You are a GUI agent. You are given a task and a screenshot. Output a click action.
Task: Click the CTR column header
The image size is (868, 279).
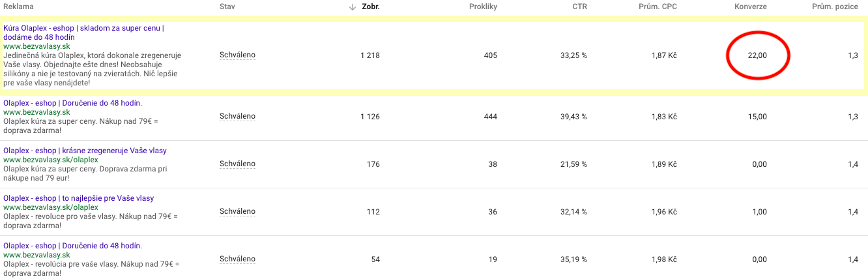(579, 7)
